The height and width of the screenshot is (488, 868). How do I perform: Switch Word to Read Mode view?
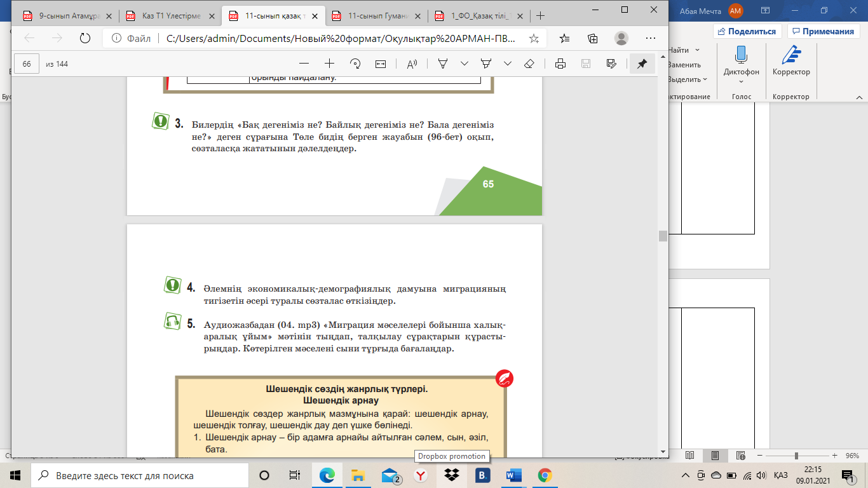689,456
